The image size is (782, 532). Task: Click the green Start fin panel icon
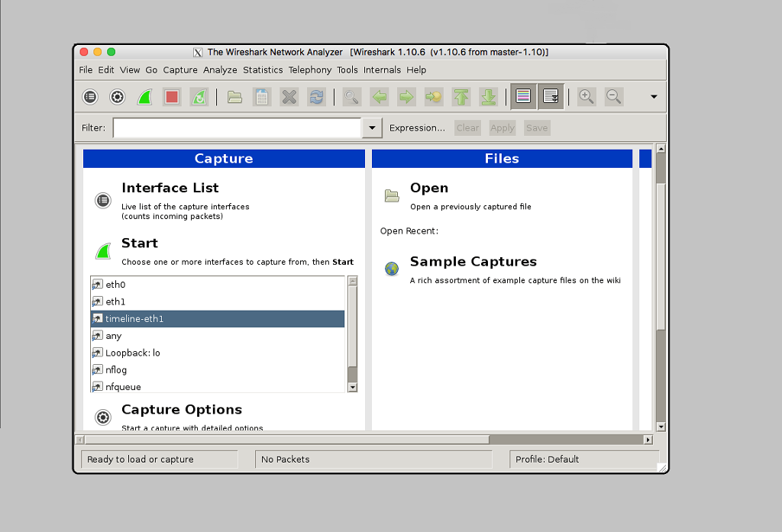[x=103, y=251]
